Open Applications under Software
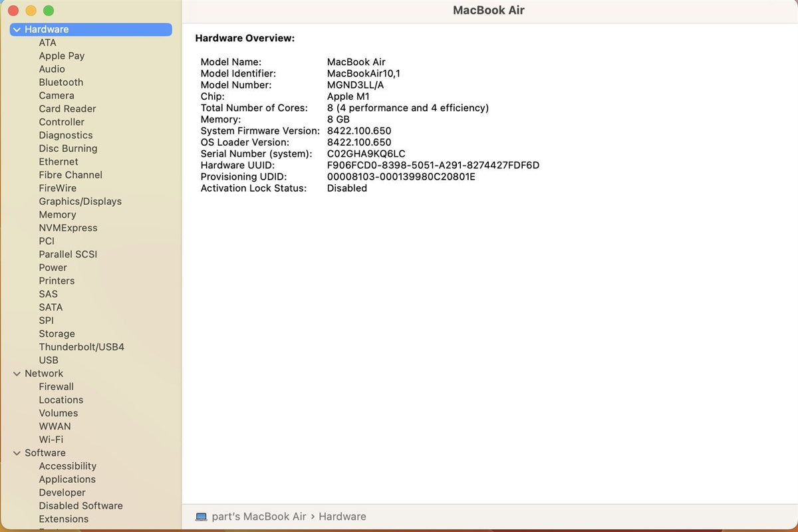This screenshot has width=798, height=532. tap(67, 479)
